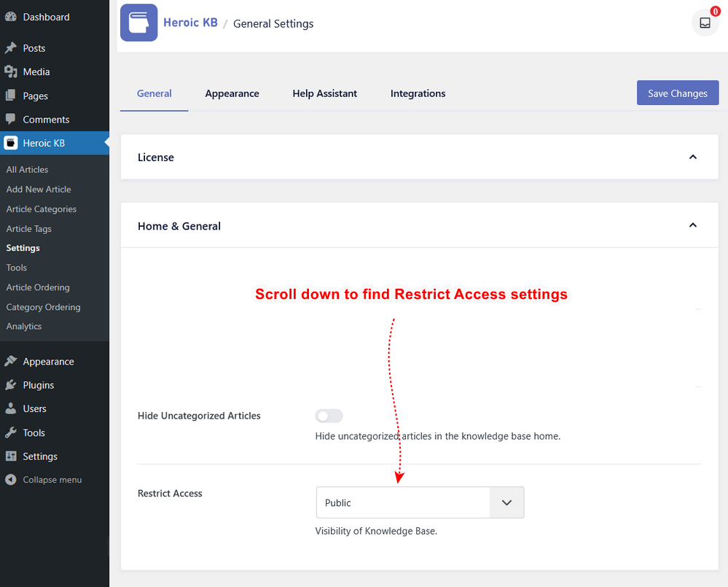The height and width of the screenshot is (587, 728).
Task: Click the Save Changes button
Action: pos(678,93)
